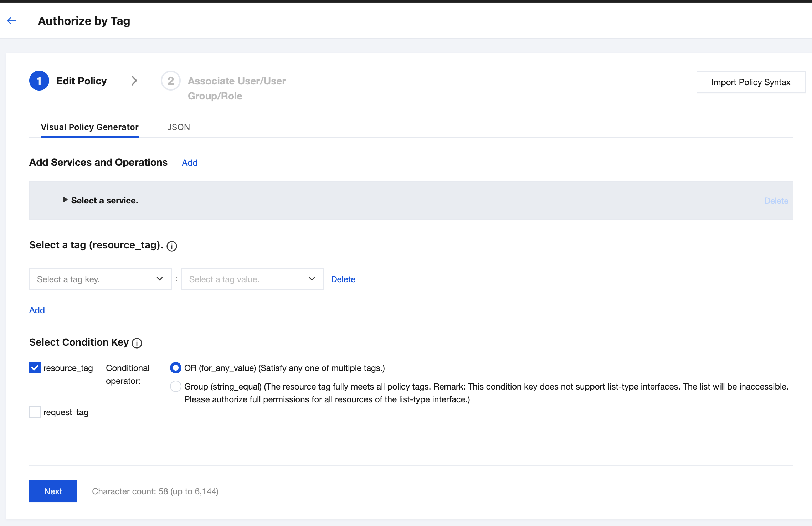Click the step 2 circle icon
The width and height of the screenshot is (812, 526).
[171, 81]
